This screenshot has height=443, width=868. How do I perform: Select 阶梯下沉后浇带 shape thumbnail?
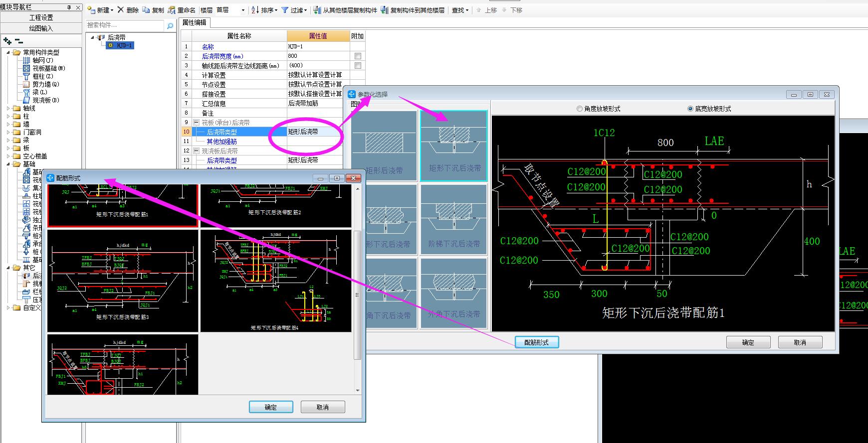click(x=454, y=219)
